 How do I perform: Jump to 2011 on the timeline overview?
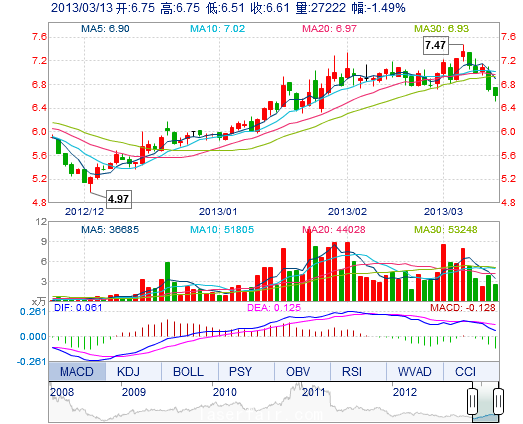[x=314, y=392]
